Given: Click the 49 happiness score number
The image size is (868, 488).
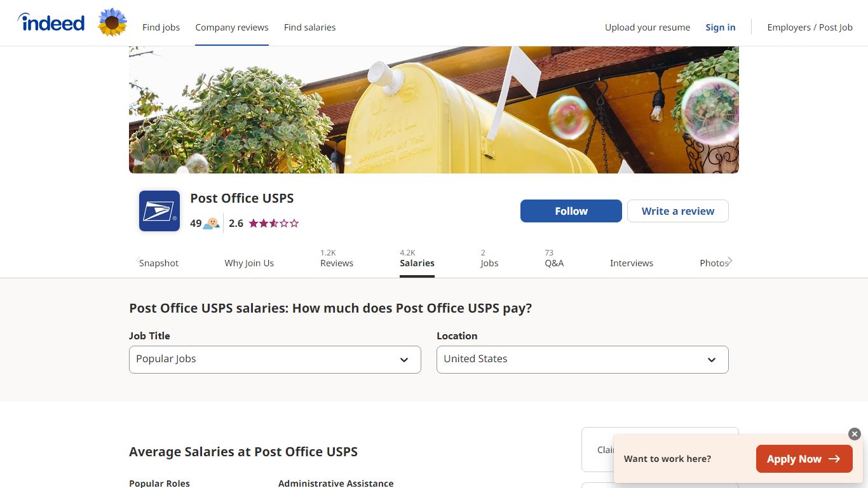Looking at the screenshot, I should tap(196, 224).
